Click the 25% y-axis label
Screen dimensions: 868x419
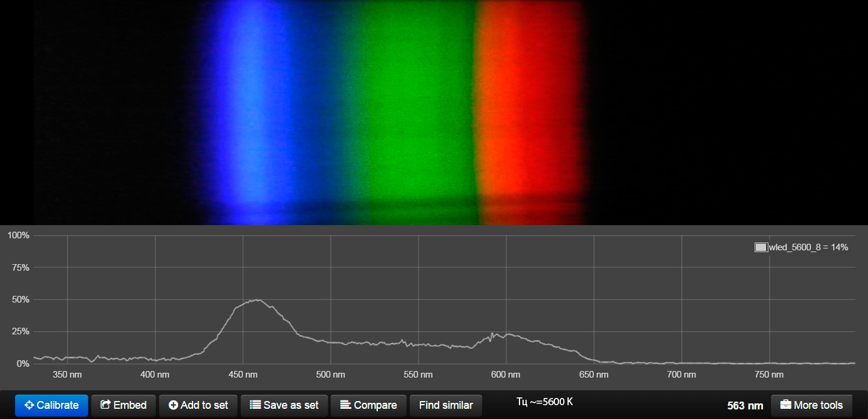(20, 331)
